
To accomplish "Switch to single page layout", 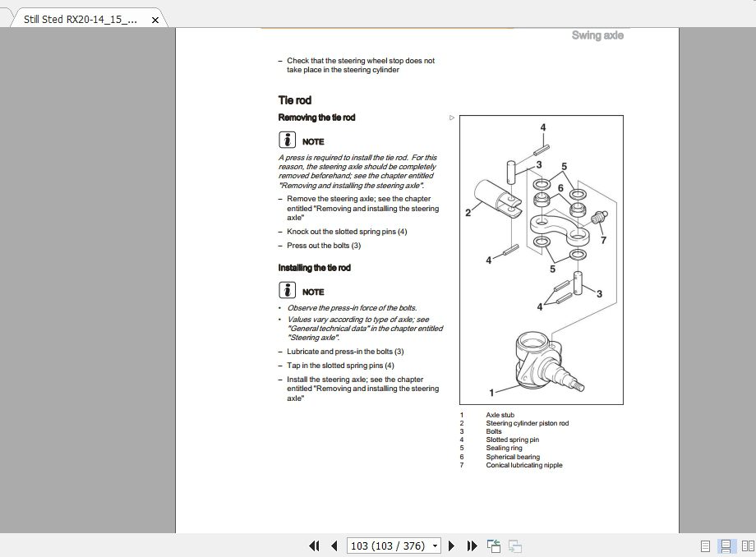I will pyautogui.click(x=705, y=546).
